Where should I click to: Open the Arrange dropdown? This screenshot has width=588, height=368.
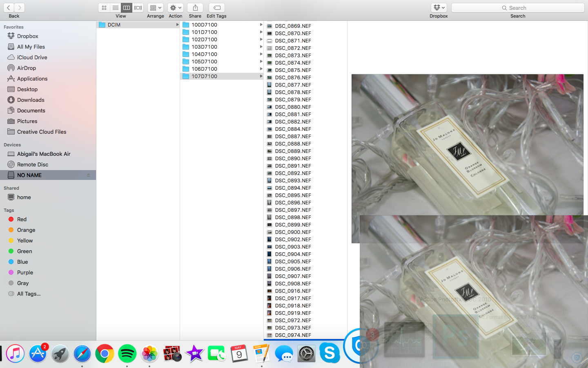click(x=156, y=8)
